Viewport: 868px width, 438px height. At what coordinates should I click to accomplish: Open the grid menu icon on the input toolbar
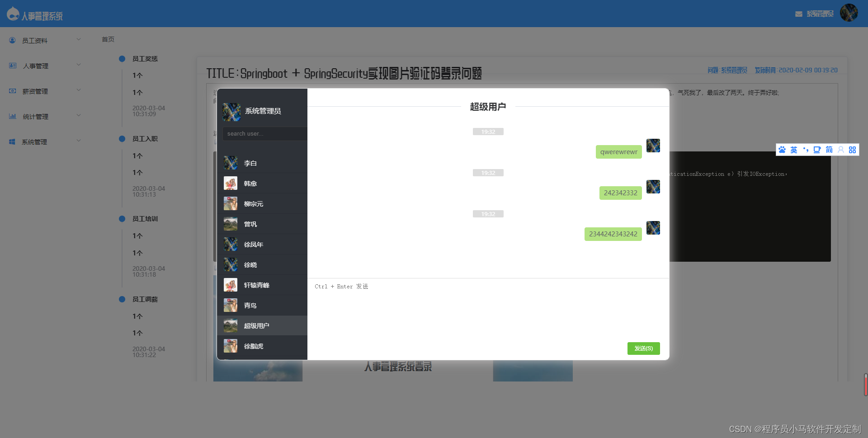853,150
